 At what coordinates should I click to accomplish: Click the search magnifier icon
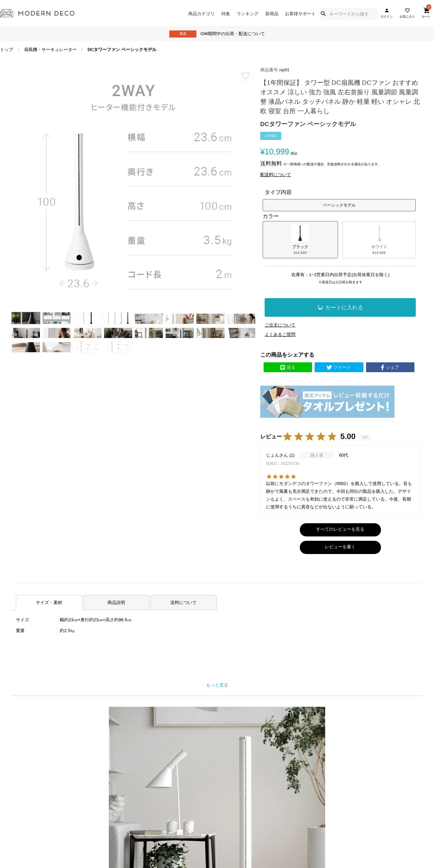point(323,14)
